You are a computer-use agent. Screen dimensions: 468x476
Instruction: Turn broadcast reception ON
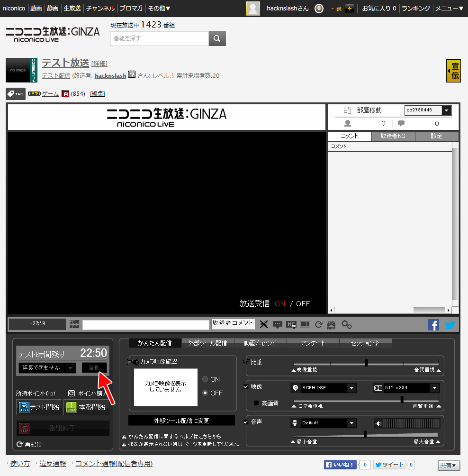pyautogui.click(x=280, y=303)
